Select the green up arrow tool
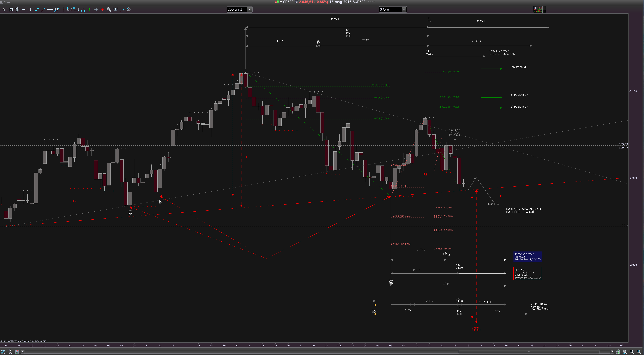The height and width of the screenshot is (355, 644). point(89,9)
